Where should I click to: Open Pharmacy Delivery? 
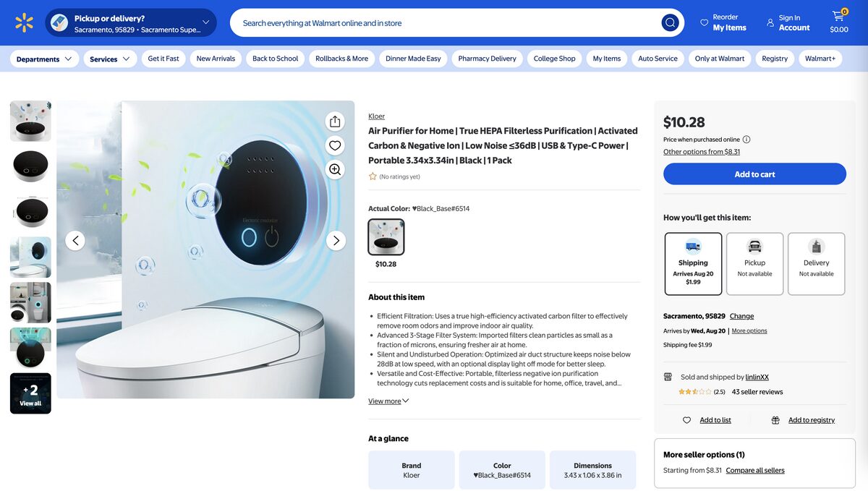(487, 59)
